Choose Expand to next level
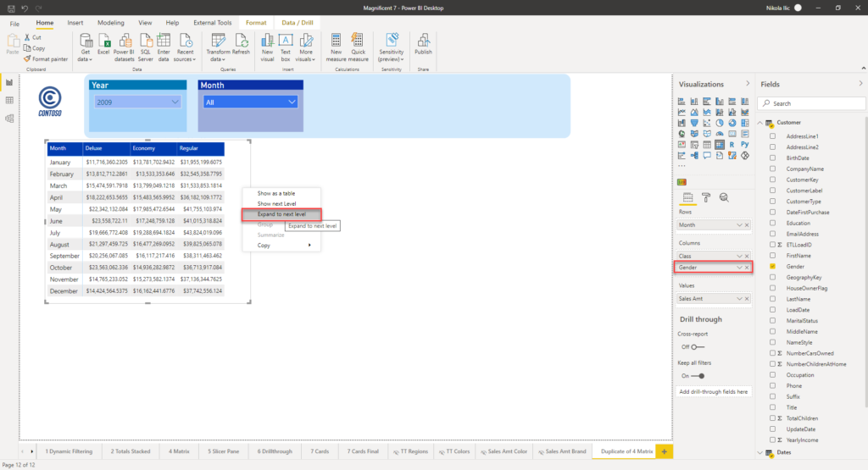The height and width of the screenshot is (470, 868). (x=281, y=214)
